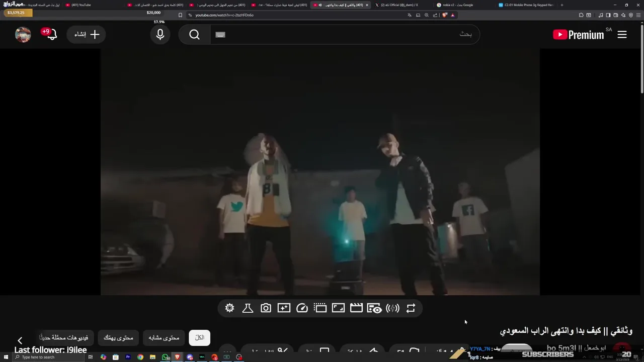Open the Brave Shields lion icon
This screenshot has width=644, height=362.
(444, 15)
